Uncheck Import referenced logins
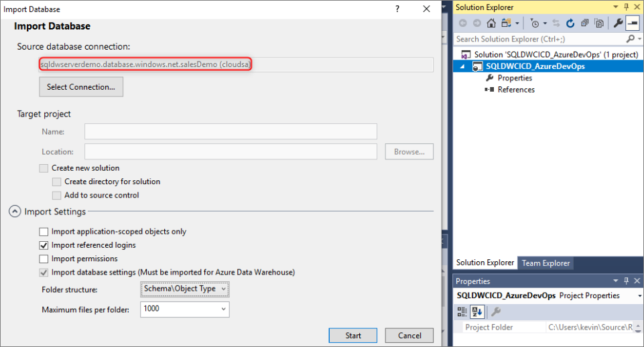This screenshot has width=644, height=347. point(44,245)
